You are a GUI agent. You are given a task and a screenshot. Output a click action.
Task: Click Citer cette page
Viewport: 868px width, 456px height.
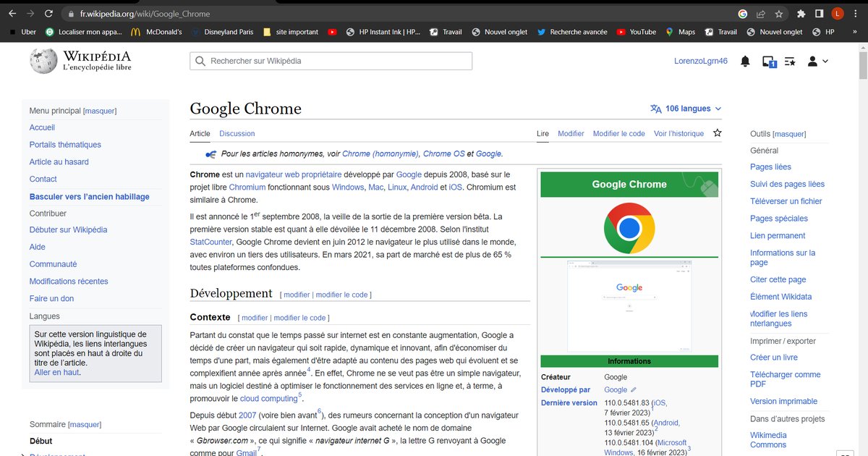[x=778, y=280]
